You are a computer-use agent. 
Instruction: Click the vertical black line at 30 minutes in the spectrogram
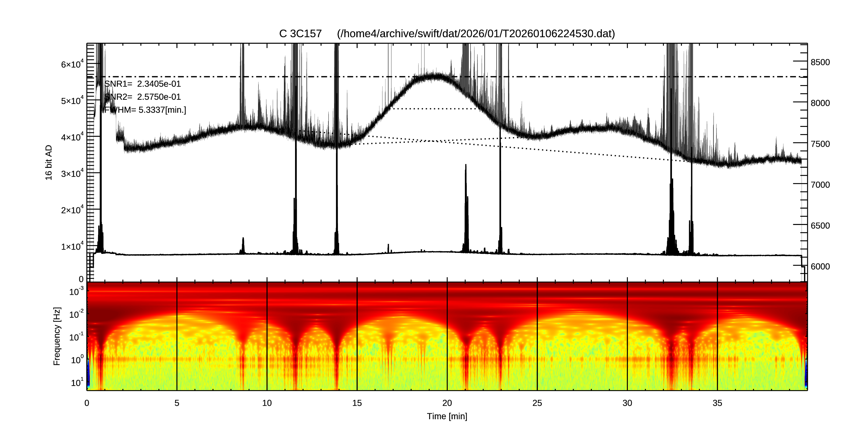pyautogui.click(x=627, y=337)
